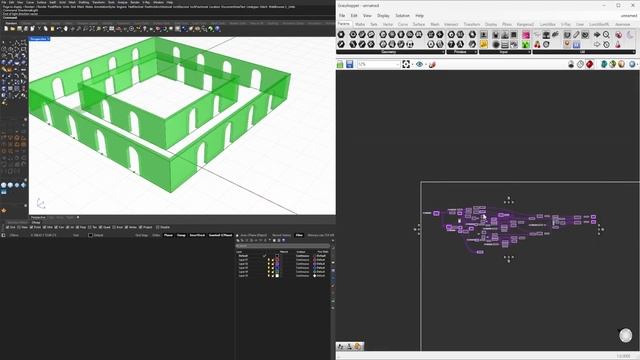Zoom extents icon in Grasshopper canvas toolbar

(406, 64)
